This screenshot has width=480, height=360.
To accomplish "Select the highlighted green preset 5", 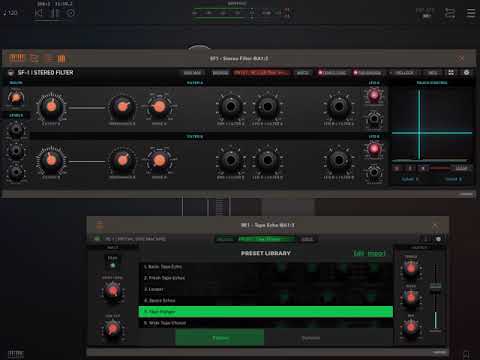I will point(266,312).
